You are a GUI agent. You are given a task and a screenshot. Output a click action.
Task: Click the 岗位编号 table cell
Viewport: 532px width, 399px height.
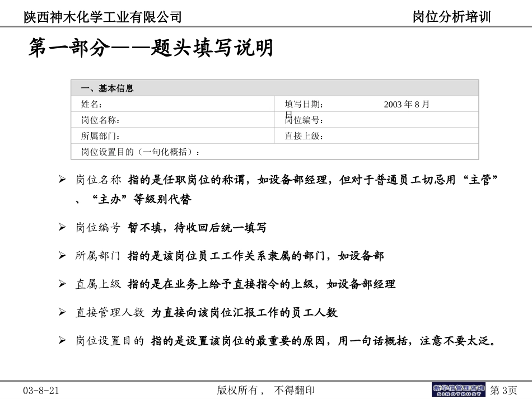tap(377, 120)
